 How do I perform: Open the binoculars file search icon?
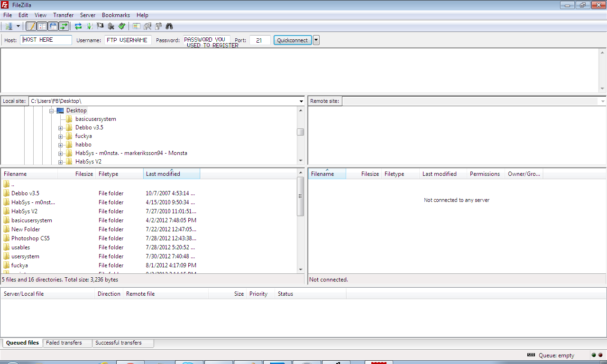(x=169, y=26)
